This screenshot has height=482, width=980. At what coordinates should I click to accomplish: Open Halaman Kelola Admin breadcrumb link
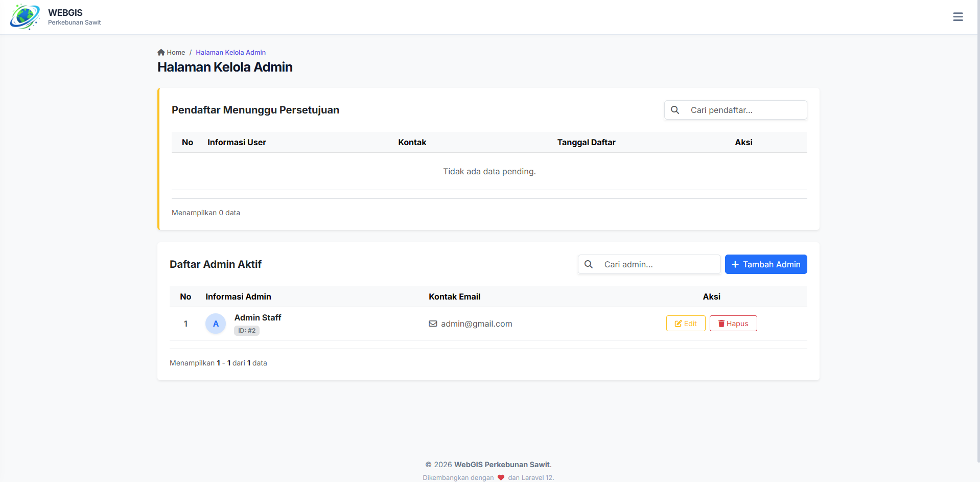230,52
